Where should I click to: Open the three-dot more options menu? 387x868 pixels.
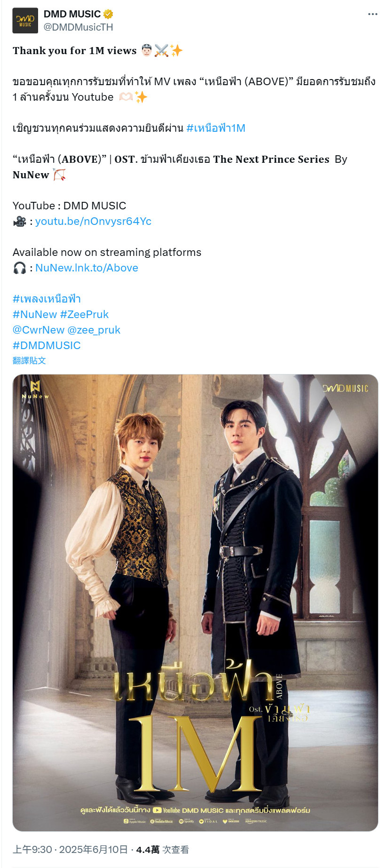click(x=372, y=14)
